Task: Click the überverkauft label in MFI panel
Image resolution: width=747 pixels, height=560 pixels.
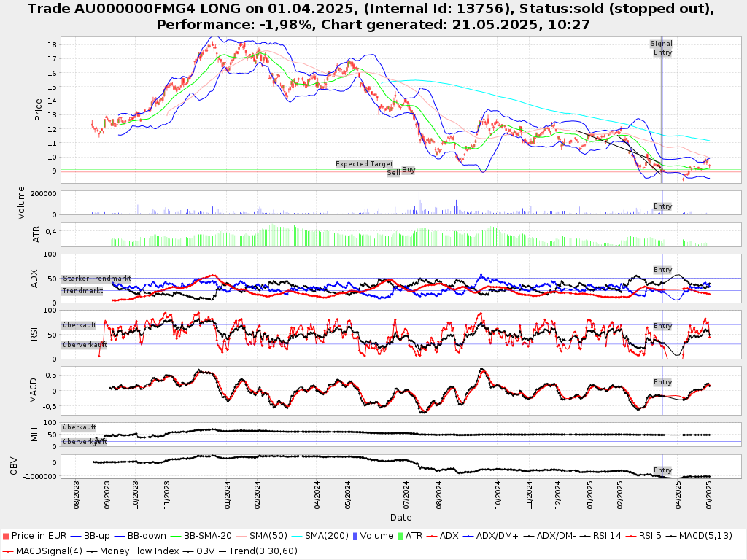Action: (84, 442)
